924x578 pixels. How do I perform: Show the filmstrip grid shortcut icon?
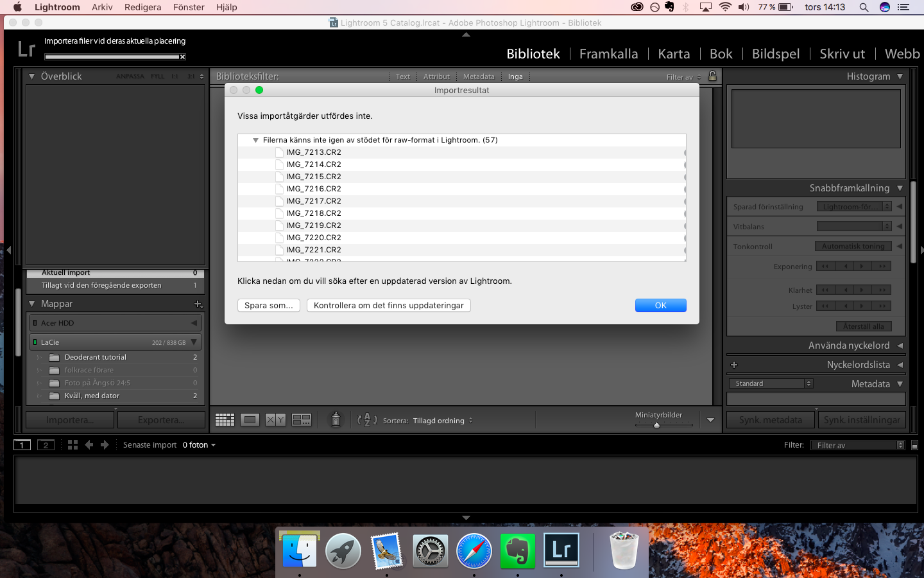point(73,444)
